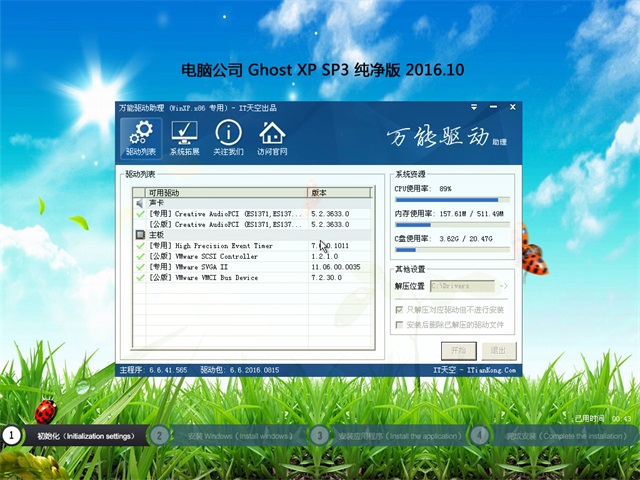
Task: Toggle check for [专用] Creative AudioPCI driver
Action: pyautogui.click(x=140, y=213)
